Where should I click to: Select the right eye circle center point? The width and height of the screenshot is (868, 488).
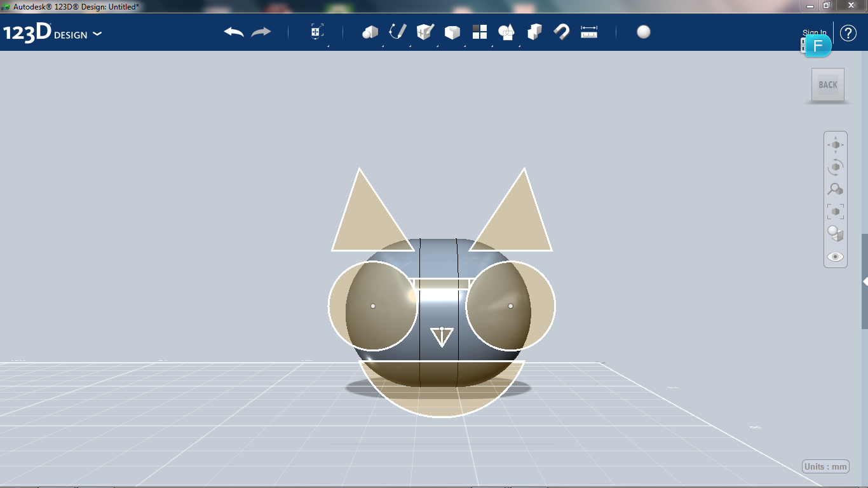point(511,306)
